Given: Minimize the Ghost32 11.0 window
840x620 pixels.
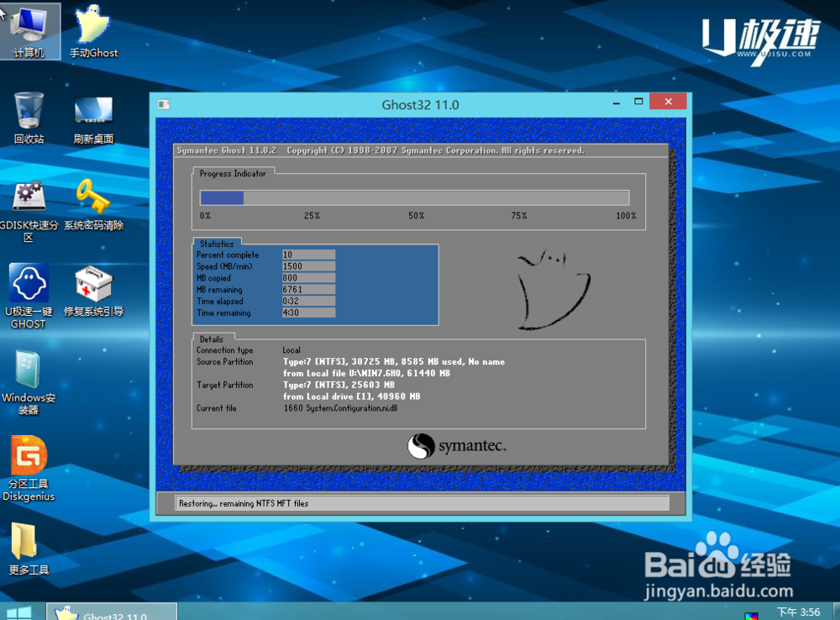Looking at the screenshot, I should pyautogui.click(x=617, y=102).
